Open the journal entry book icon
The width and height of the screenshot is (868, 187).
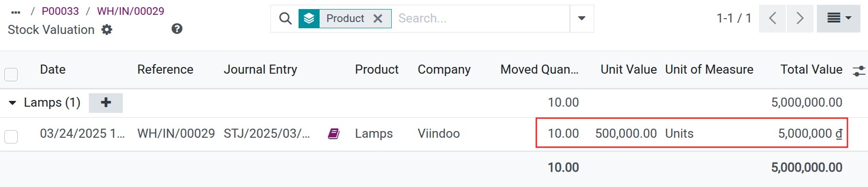pyautogui.click(x=333, y=133)
